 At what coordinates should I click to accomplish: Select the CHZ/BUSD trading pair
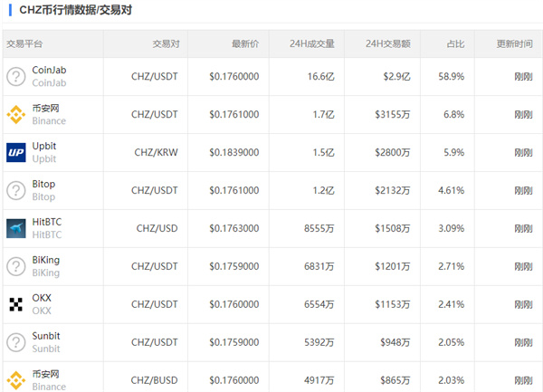154,380
